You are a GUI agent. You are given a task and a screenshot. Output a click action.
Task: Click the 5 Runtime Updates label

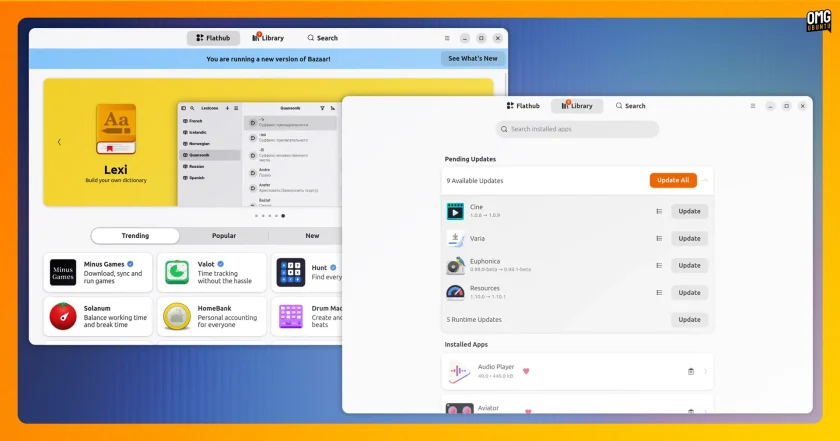474,319
